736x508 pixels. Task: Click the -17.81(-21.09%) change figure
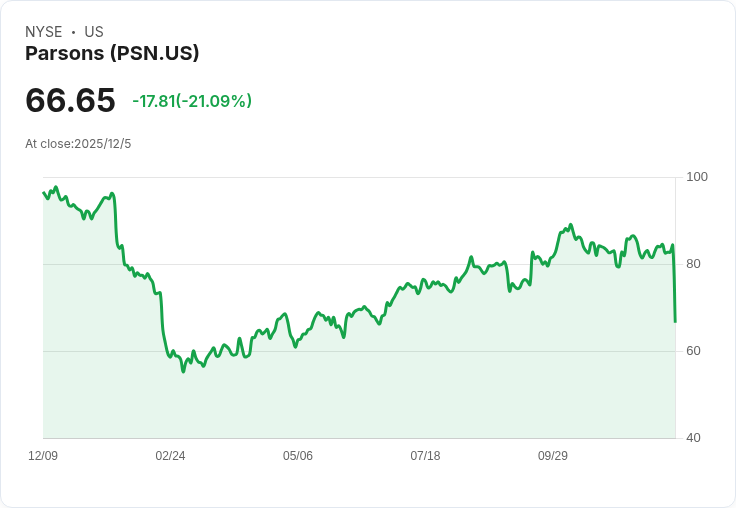click(192, 101)
